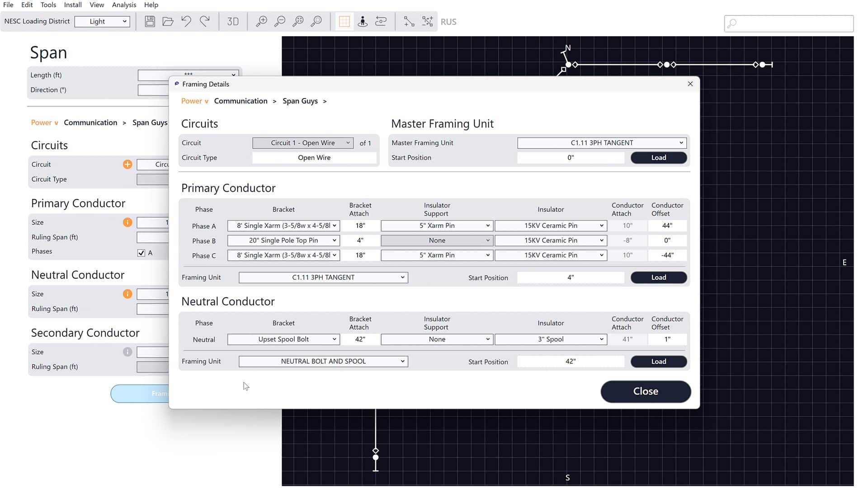Click the add span nodes icon
Image resolution: width=868 pixels, height=488 pixels.
pos(409,21)
